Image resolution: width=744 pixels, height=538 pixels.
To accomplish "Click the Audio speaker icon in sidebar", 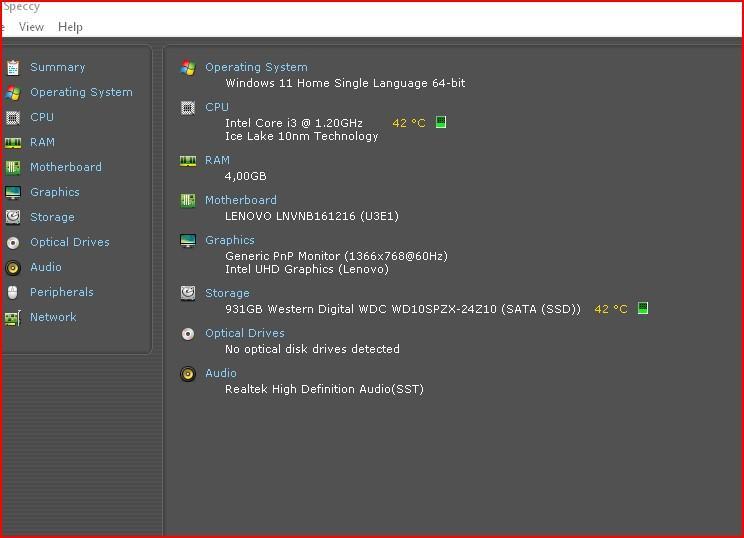I will pos(13,268).
